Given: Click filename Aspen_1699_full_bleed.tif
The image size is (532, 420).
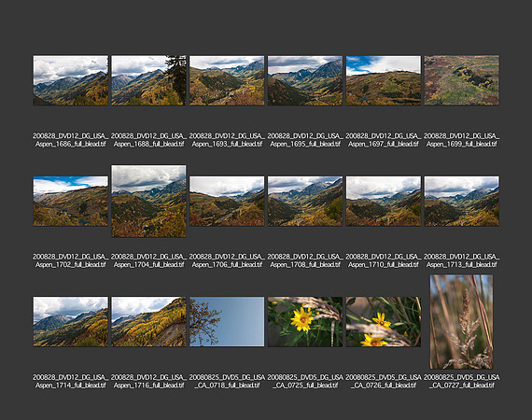Looking at the screenshot, I should (x=462, y=140).
